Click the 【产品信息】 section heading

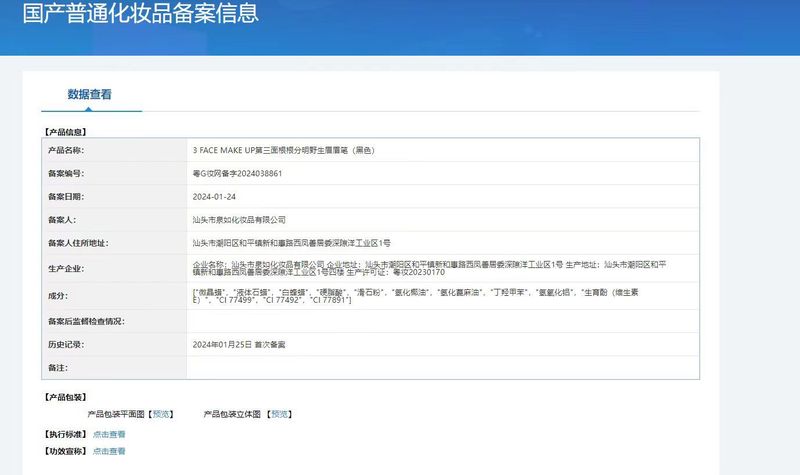coord(65,132)
